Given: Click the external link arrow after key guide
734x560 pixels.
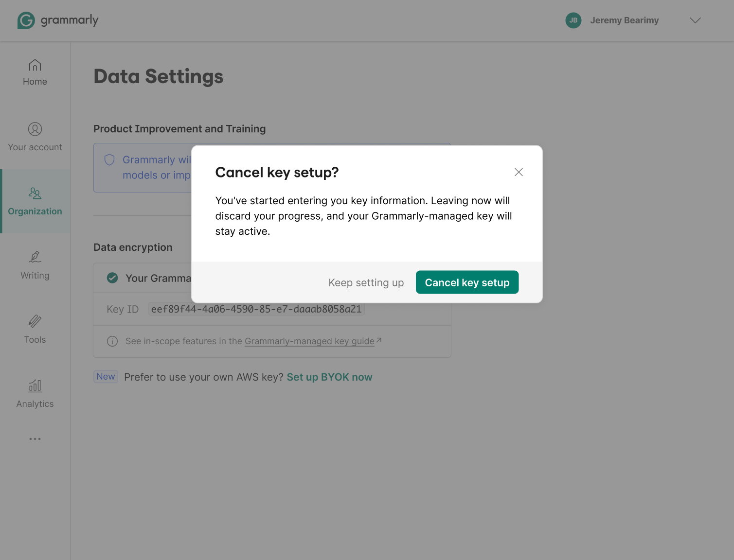Looking at the screenshot, I should (x=379, y=340).
